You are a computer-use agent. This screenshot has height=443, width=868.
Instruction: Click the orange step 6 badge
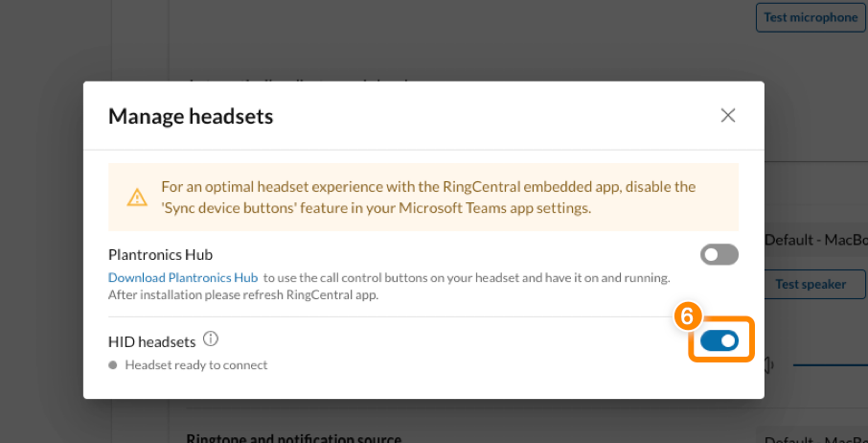686,316
